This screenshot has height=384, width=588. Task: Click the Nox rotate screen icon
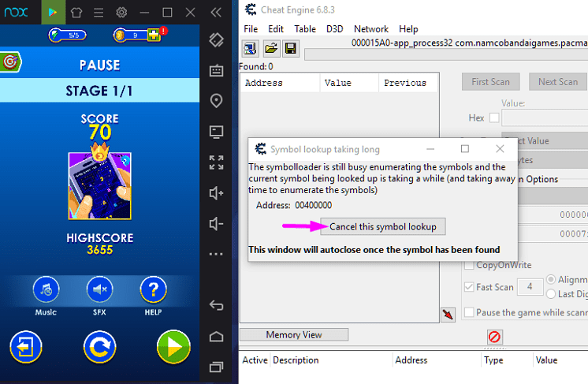(x=217, y=39)
